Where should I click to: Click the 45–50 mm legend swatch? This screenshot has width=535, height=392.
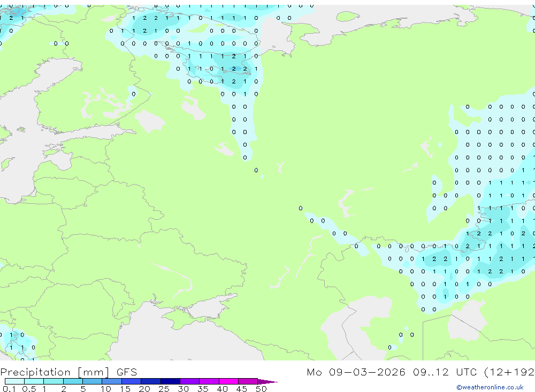(248, 381)
